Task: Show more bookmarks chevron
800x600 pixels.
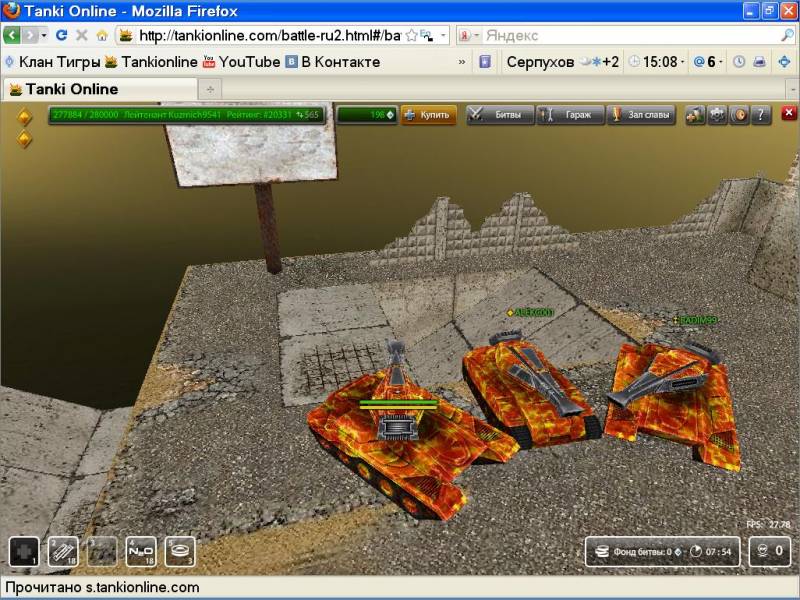Action: click(x=462, y=62)
